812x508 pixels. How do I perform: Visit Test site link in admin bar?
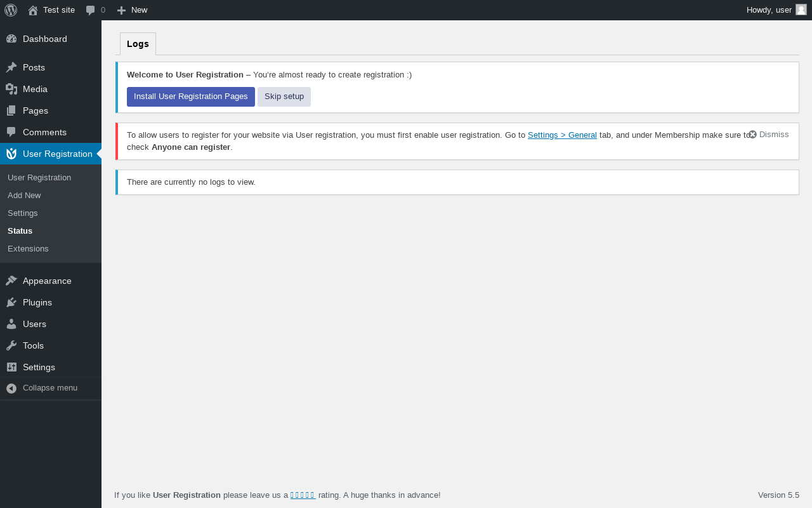(59, 10)
